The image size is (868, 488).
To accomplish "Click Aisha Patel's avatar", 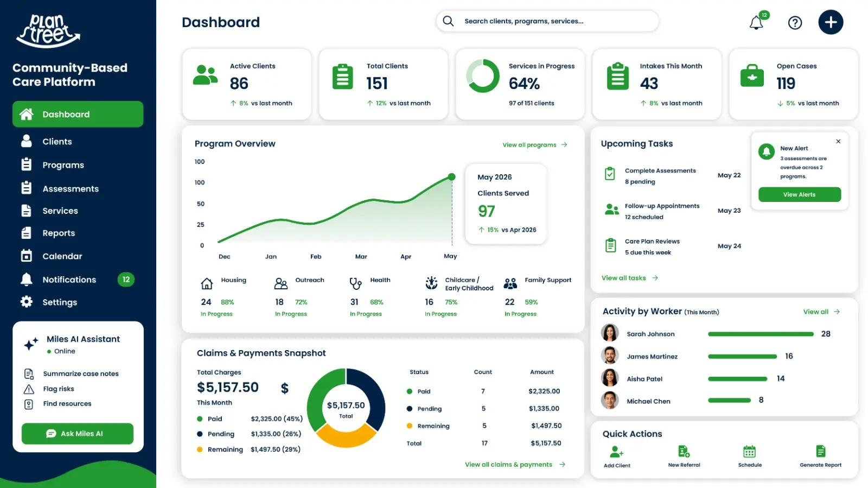I will pyautogui.click(x=610, y=378).
